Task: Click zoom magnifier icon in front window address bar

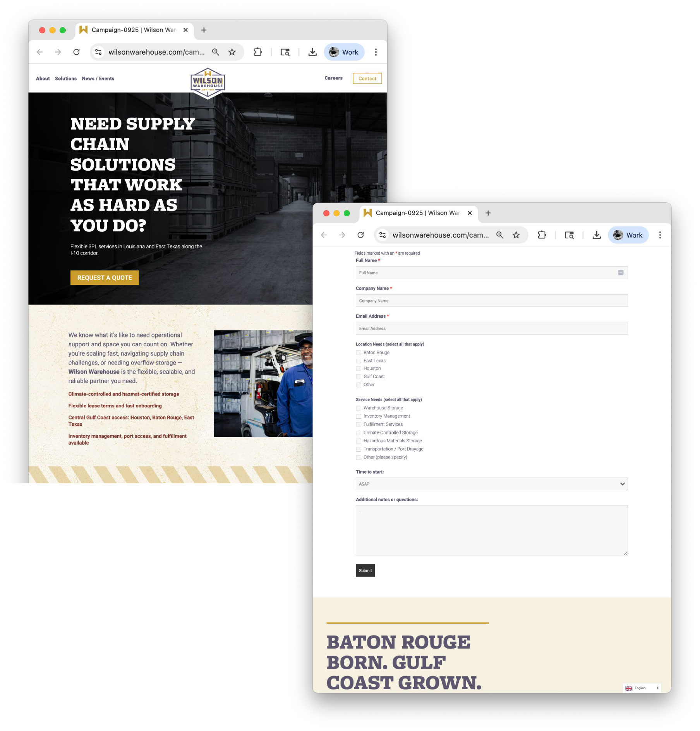Action: 500,235
